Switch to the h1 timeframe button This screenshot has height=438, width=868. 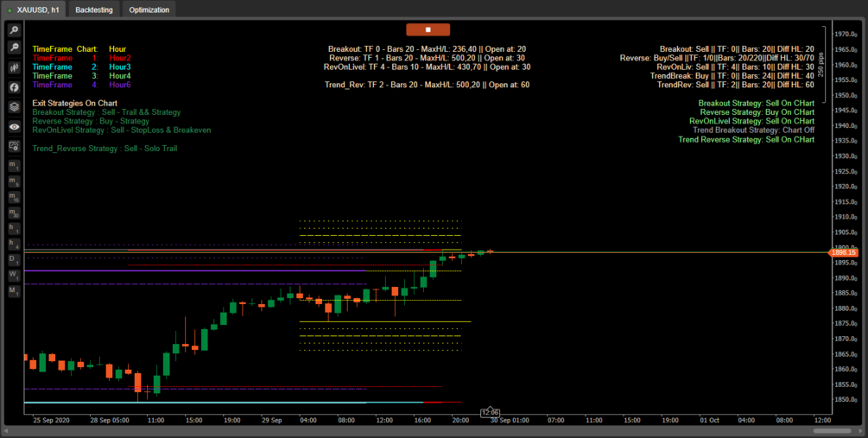point(15,228)
